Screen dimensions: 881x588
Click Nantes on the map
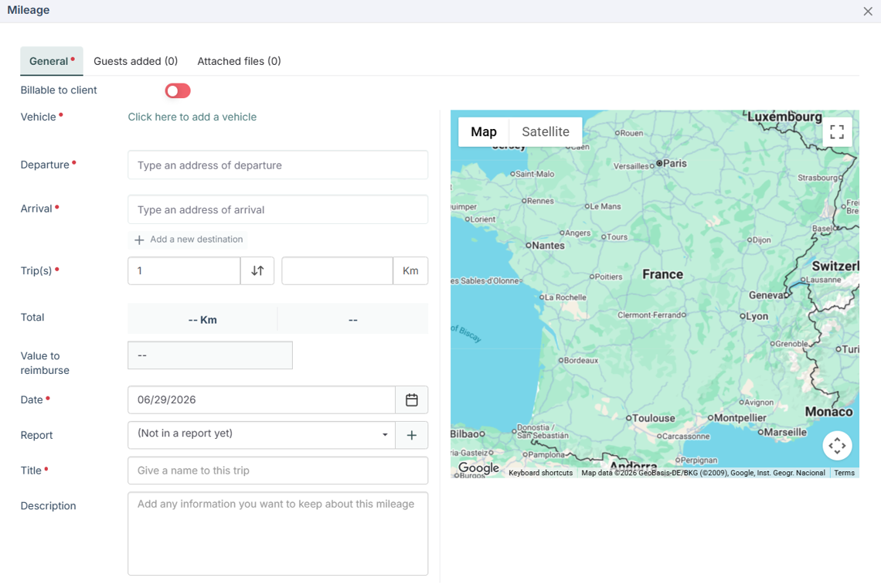(545, 246)
